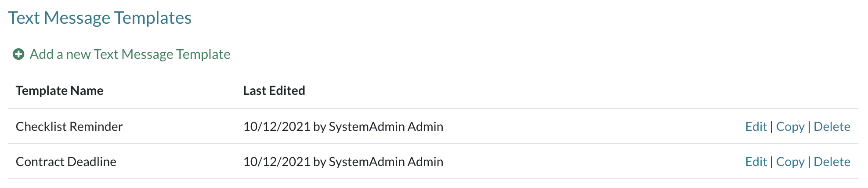
Task: Click separator between Edit and Copy for Checklist Reminder
Action: pyautogui.click(x=772, y=127)
